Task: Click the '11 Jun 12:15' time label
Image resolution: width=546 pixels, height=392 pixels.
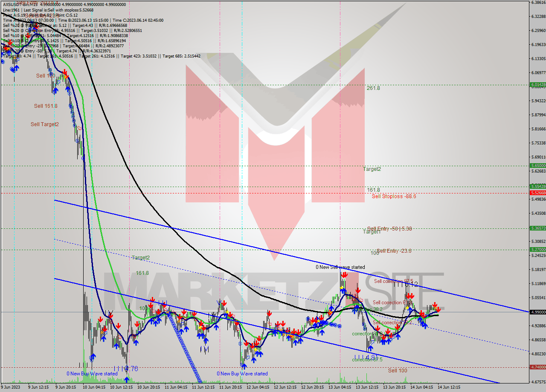Action: click(x=203, y=387)
